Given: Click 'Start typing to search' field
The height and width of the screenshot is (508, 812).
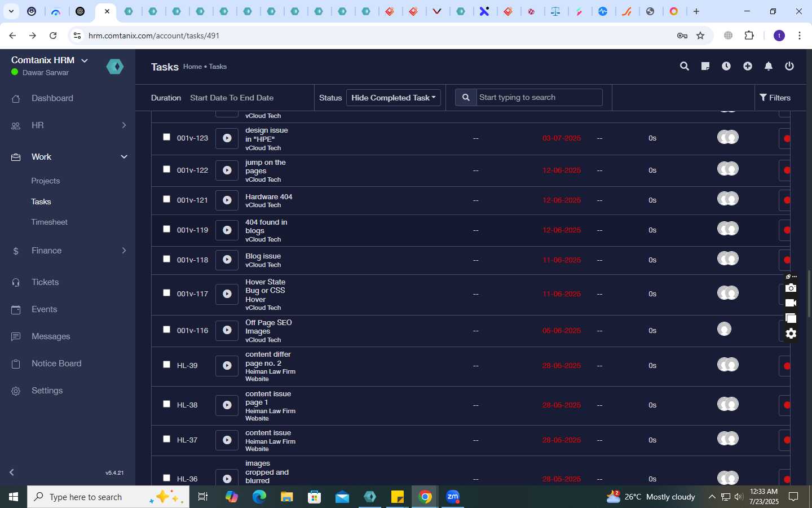Looking at the screenshot, I should 539,98.
